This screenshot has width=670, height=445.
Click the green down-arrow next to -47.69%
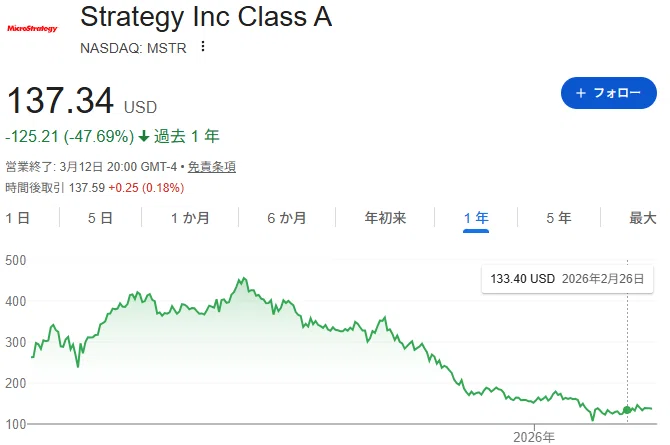(144, 136)
